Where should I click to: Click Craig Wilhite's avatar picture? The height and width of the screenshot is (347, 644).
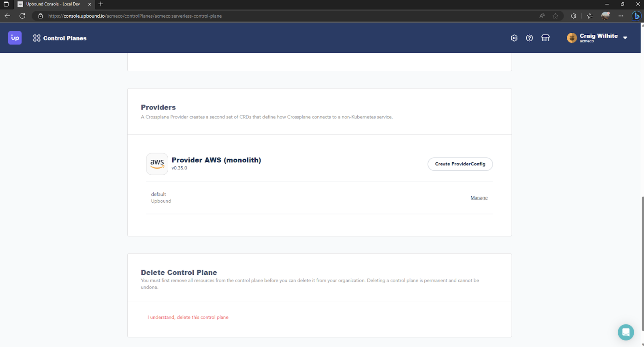tap(572, 38)
